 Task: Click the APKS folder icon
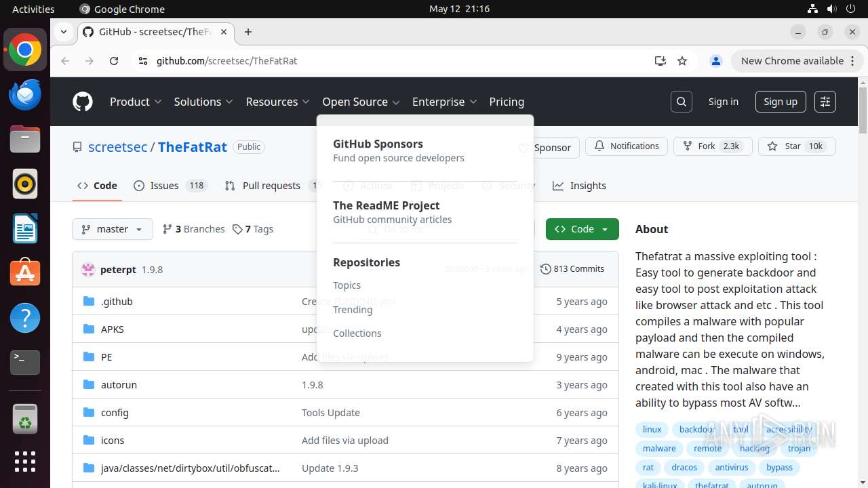coord(88,329)
